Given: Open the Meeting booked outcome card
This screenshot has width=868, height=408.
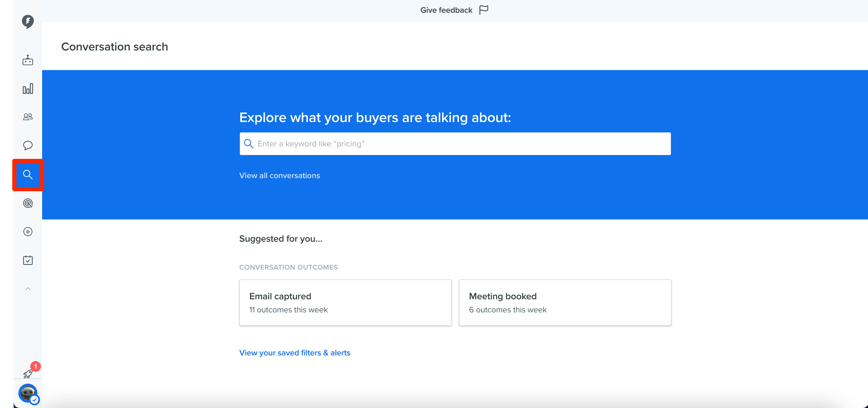Looking at the screenshot, I should [x=565, y=303].
